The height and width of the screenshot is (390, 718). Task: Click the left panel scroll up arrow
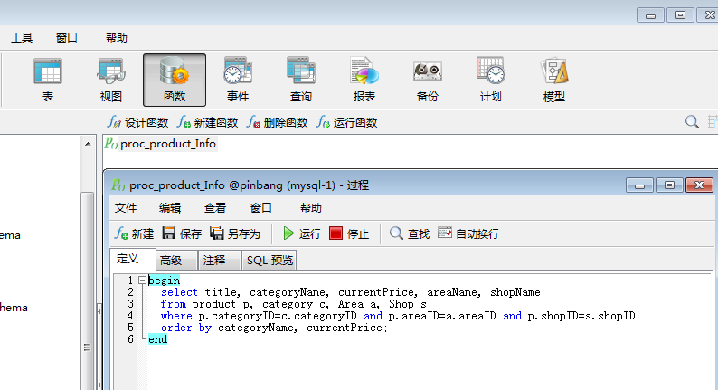(x=87, y=144)
